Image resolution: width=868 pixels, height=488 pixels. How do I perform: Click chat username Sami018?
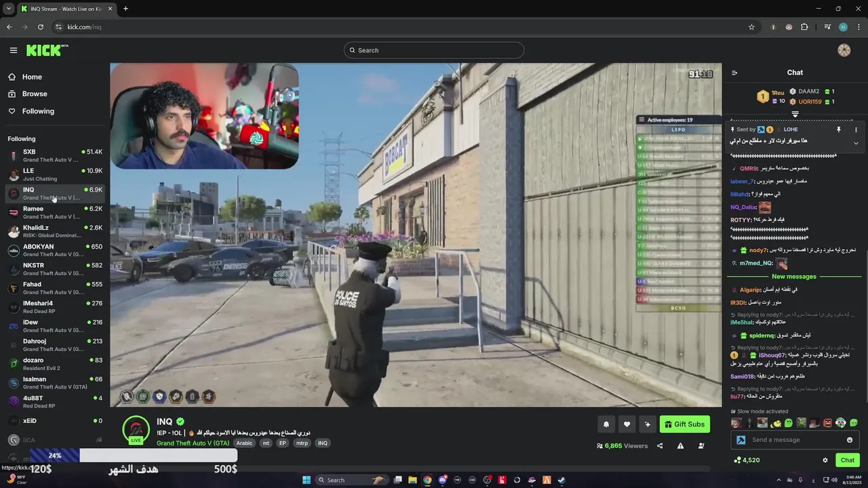click(x=742, y=376)
